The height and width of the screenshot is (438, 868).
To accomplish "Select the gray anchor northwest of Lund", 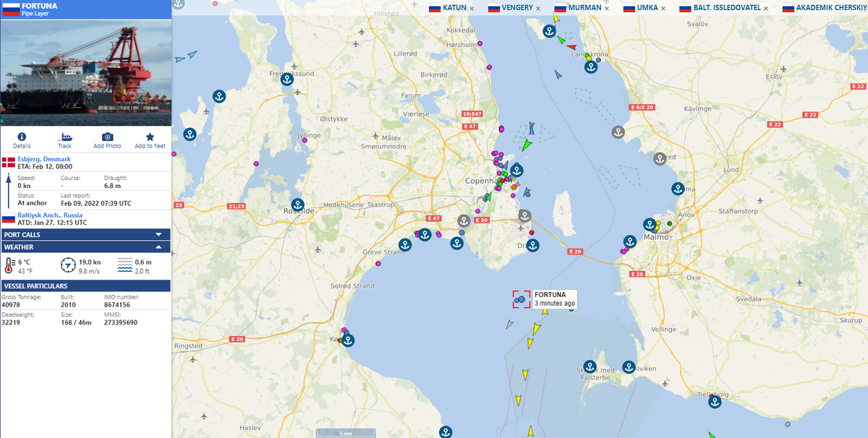I will click(x=660, y=159).
